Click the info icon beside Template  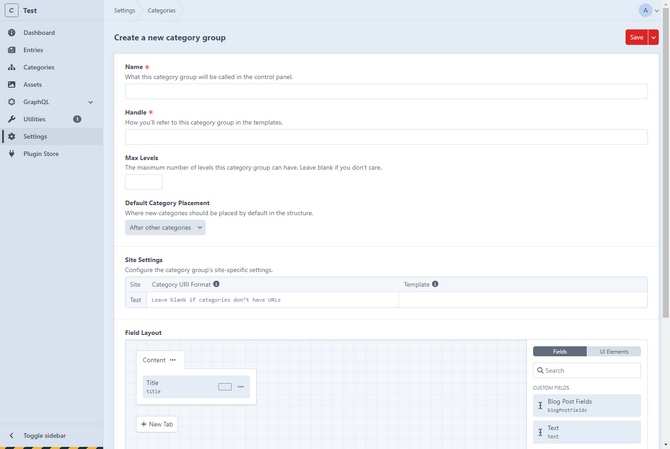[435, 284]
